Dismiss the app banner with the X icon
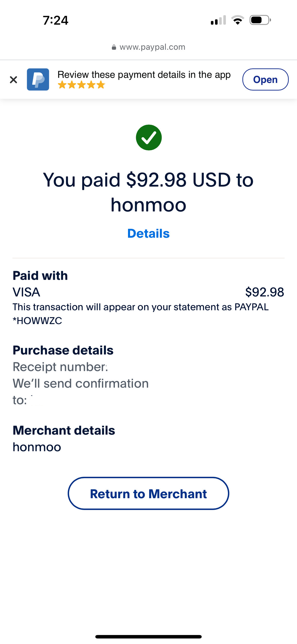 [x=13, y=80]
